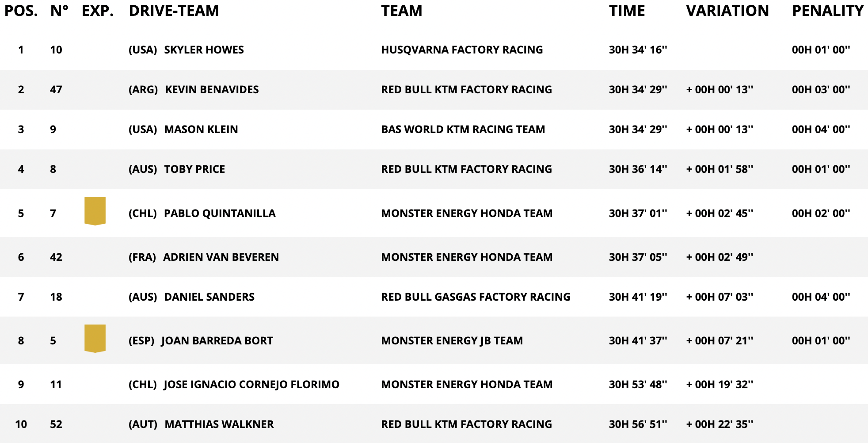
Task: Click the PENALITY column header
Action: coord(827,11)
